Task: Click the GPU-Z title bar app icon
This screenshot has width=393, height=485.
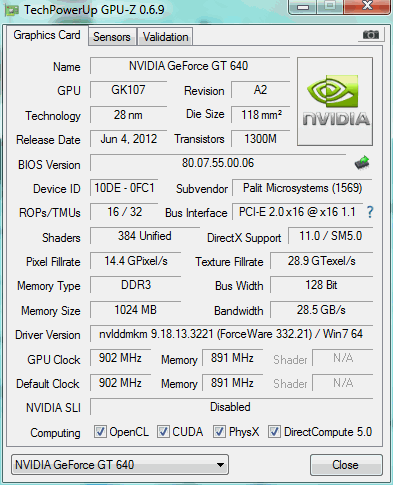Action: pyautogui.click(x=12, y=10)
